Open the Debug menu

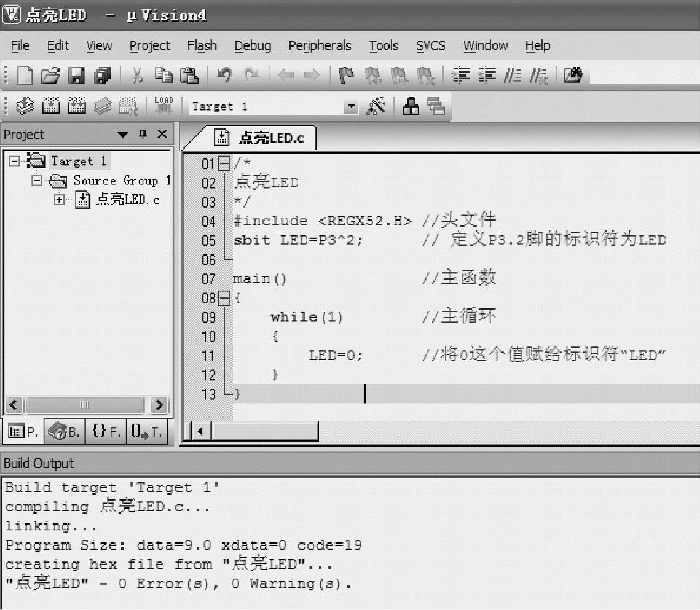[253, 45]
